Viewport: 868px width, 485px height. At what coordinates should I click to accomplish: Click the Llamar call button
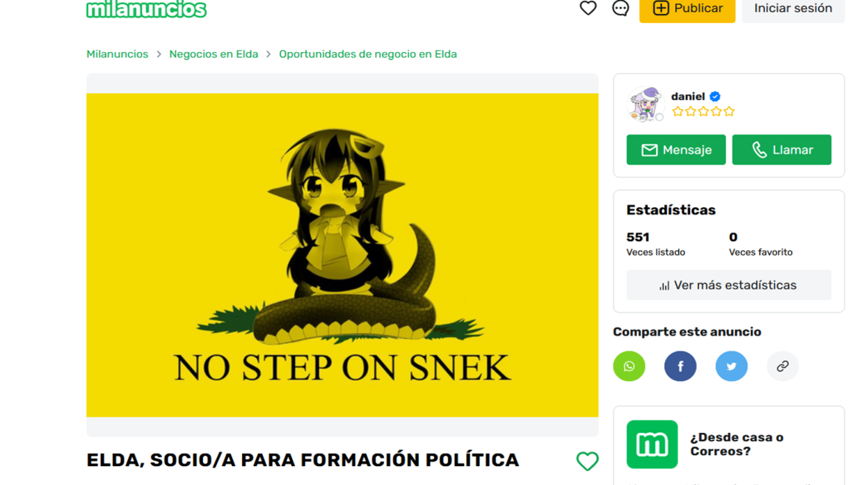(x=782, y=150)
